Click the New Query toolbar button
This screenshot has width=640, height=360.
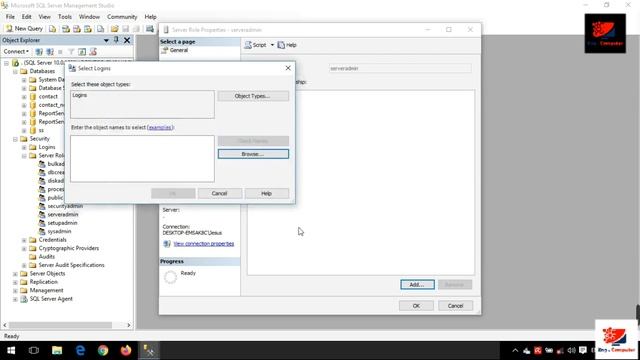(x=24, y=29)
